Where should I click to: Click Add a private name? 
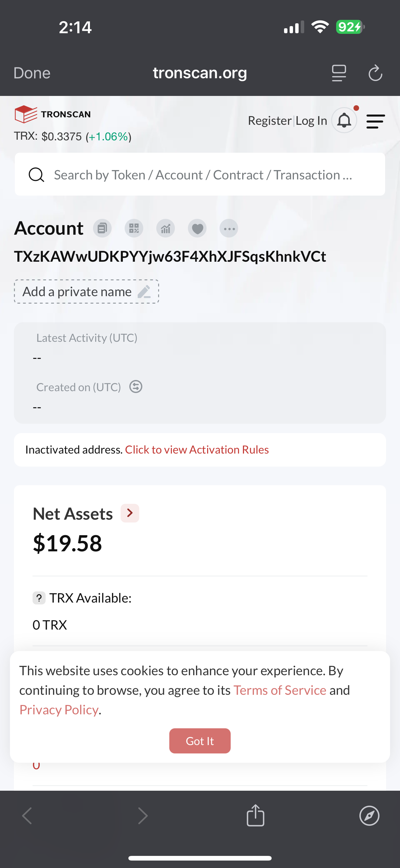pos(87,292)
